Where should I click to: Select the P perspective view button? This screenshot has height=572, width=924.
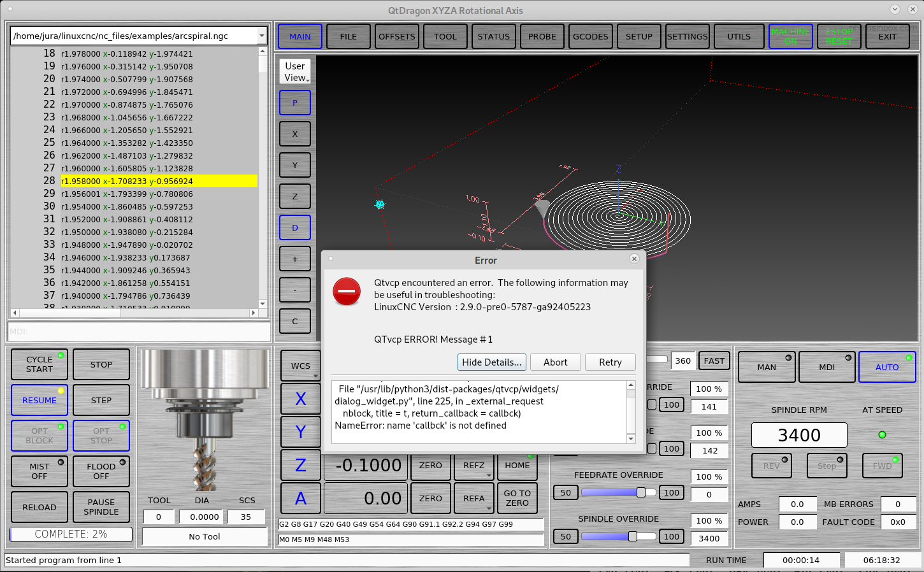[x=295, y=103]
